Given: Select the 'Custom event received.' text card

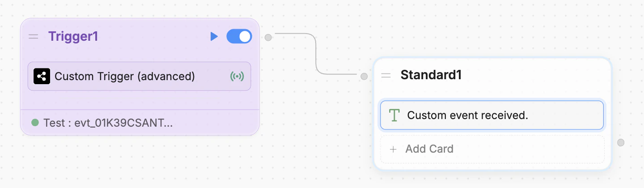Looking at the screenshot, I should pos(492,115).
